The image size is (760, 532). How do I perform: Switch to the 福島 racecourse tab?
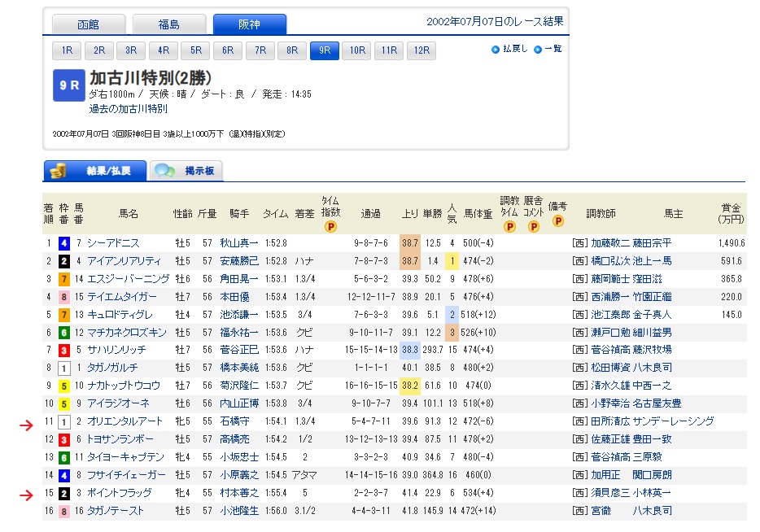pos(168,24)
